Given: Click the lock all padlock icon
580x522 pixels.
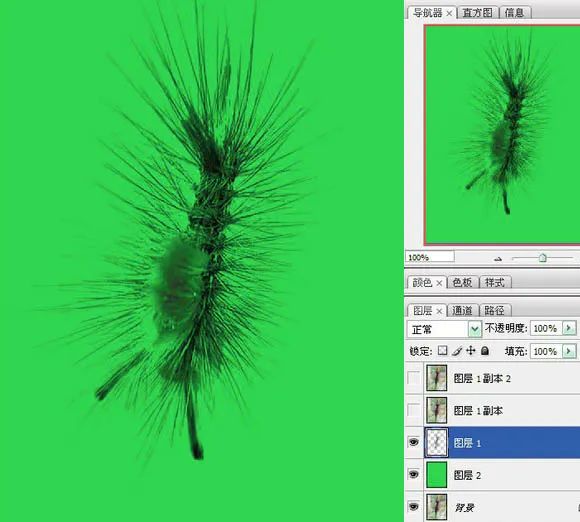Looking at the screenshot, I should coord(485,350).
